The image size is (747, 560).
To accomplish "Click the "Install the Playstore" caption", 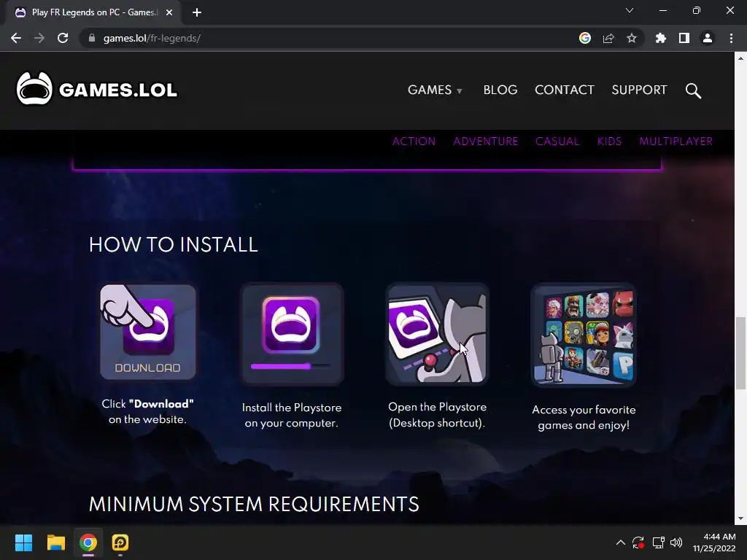I will tap(292, 415).
